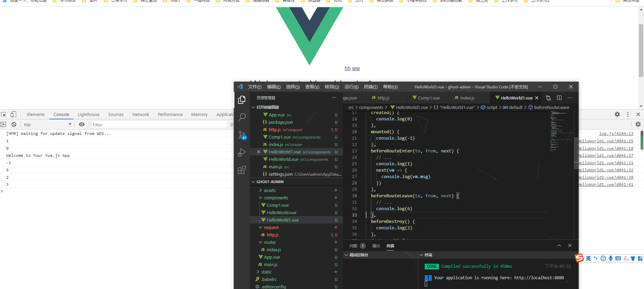Open the Search view in VS Code
Image resolution: width=644 pixels, height=289 pixels.
click(x=242, y=117)
